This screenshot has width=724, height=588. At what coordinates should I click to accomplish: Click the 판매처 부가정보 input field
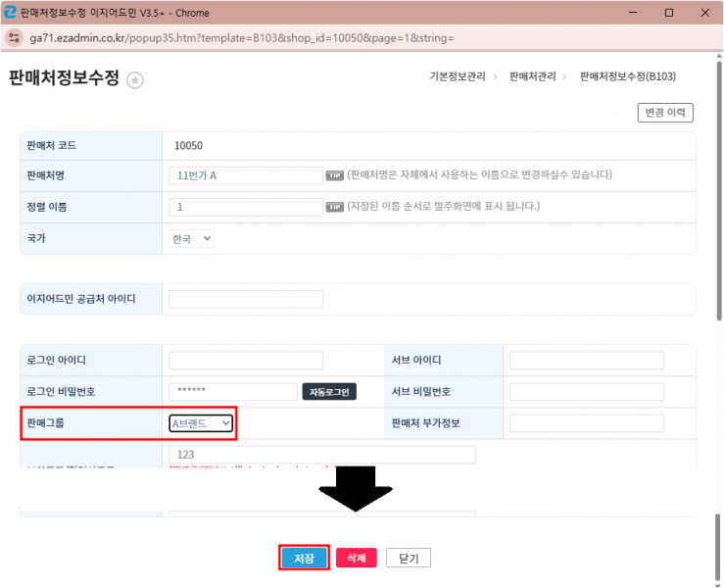pos(586,423)
